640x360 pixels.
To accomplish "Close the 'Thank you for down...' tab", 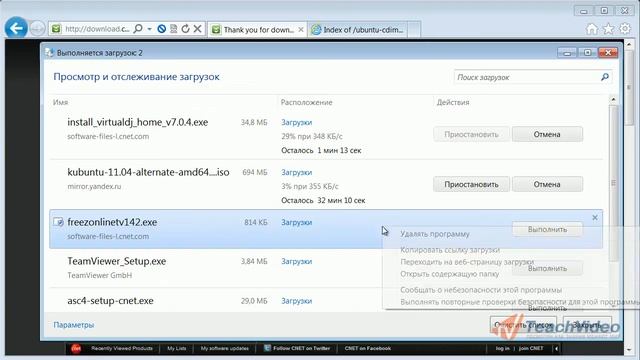I will click(x=301, y=29).
